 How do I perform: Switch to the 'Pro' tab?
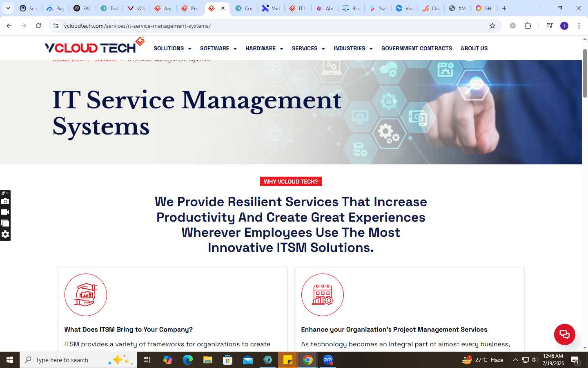pyautogui.click(x=190, y=8)
